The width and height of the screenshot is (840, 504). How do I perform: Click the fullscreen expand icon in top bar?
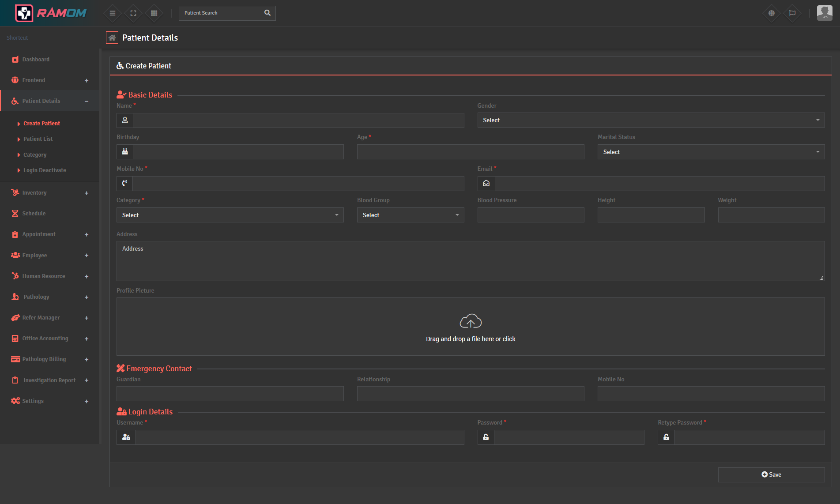133,13
